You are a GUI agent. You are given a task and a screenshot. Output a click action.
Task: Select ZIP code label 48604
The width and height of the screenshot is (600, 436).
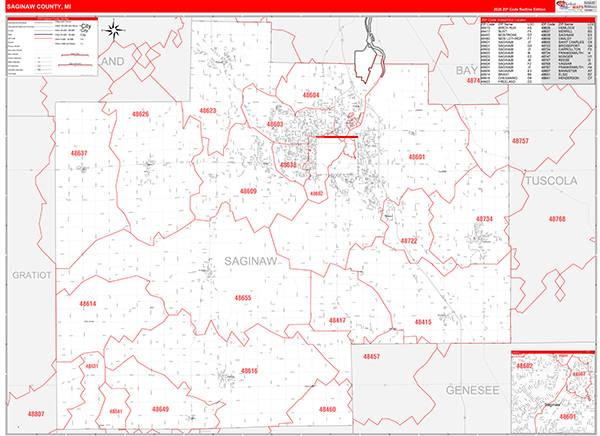pos(311,95)
